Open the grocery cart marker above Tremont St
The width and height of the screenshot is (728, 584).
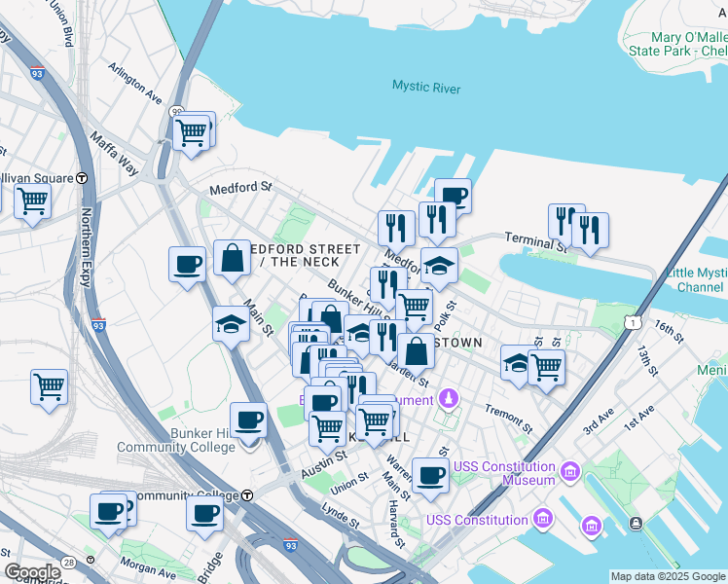(x=547, y=370)
